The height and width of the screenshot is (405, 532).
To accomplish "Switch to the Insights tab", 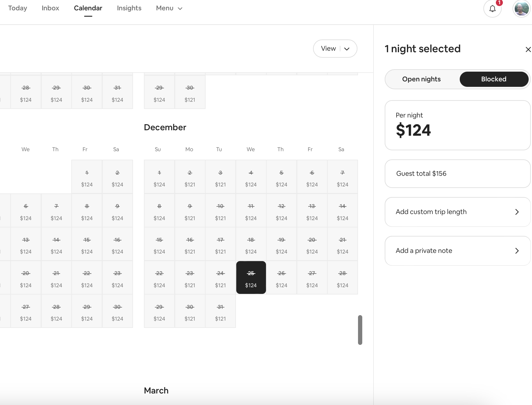I will [129, 8].
